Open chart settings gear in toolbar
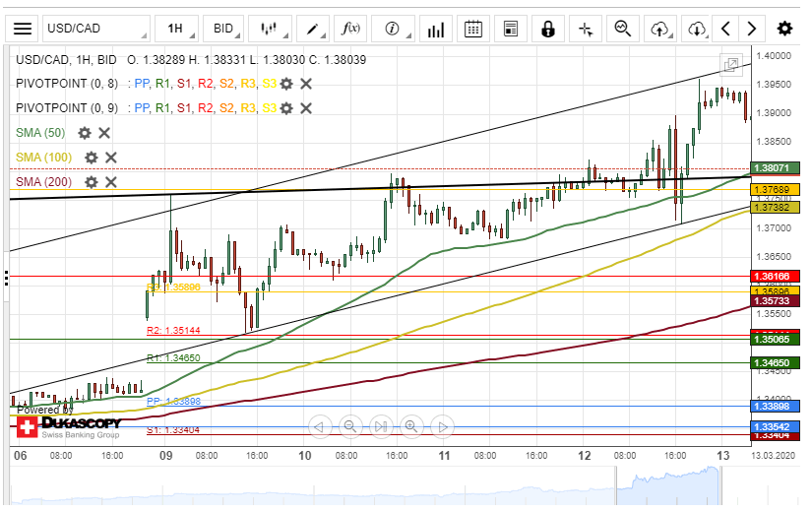 (784, 29)
